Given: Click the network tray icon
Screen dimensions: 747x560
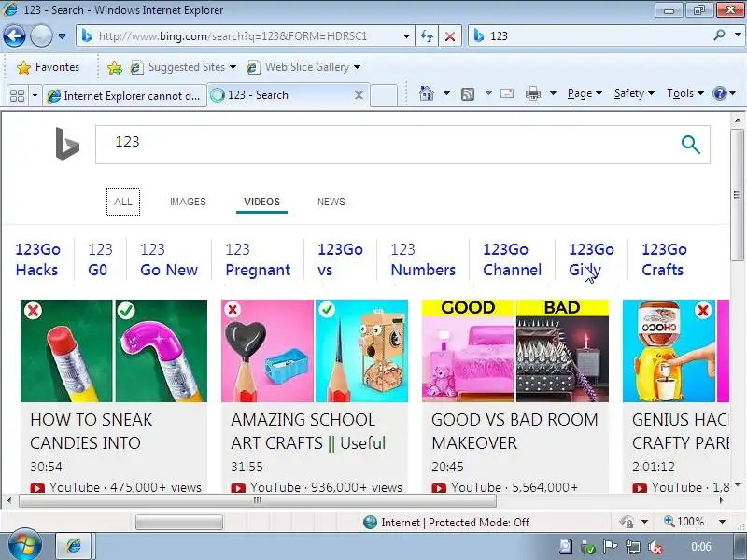Looking at the screenshot, I should [633, 547].
